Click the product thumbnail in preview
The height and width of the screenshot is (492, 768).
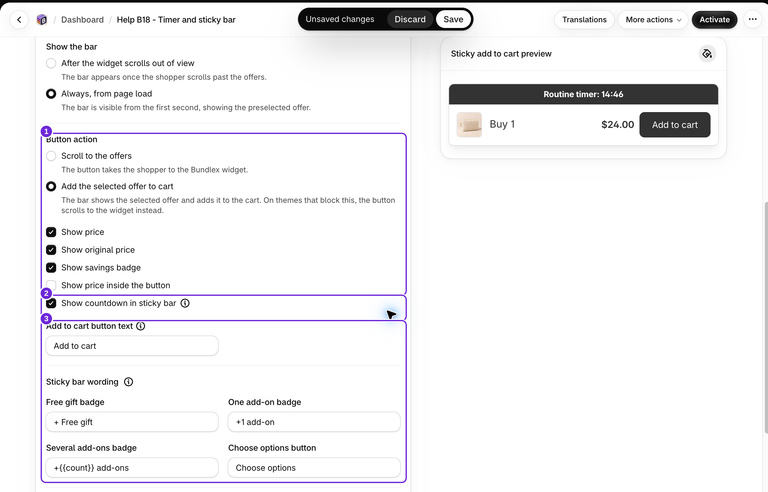pyautogui.click(x=469, y=124)
